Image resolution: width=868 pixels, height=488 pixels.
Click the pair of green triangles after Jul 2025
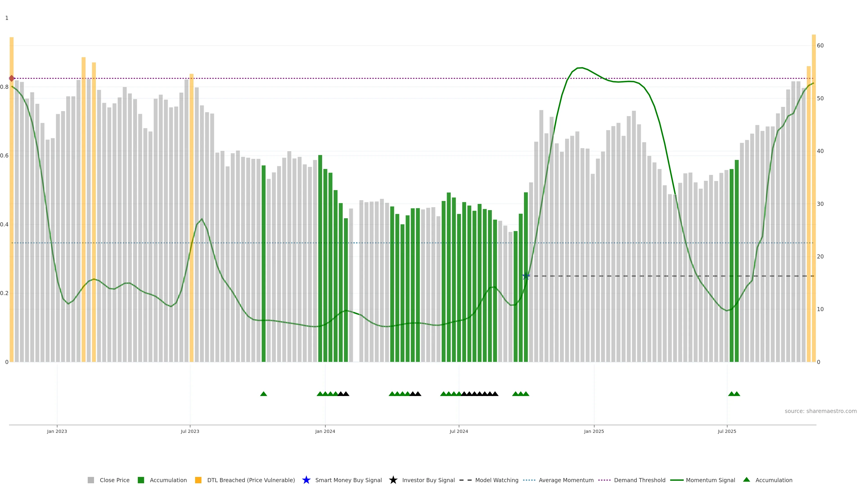[x=734, y=394]
